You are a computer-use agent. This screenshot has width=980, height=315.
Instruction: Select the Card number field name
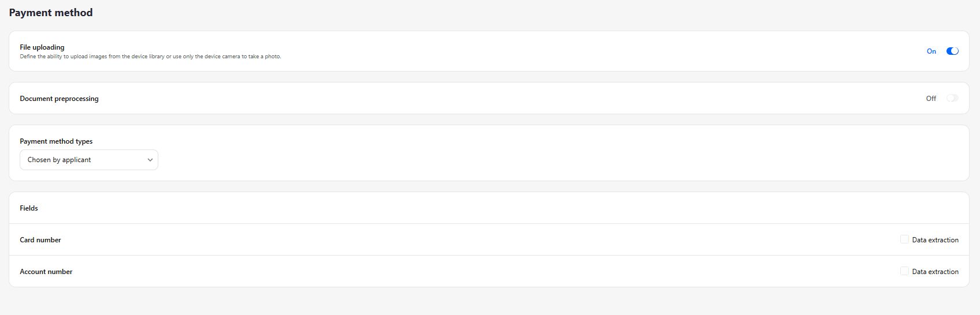pyautogui.click(x=40, y=240)
